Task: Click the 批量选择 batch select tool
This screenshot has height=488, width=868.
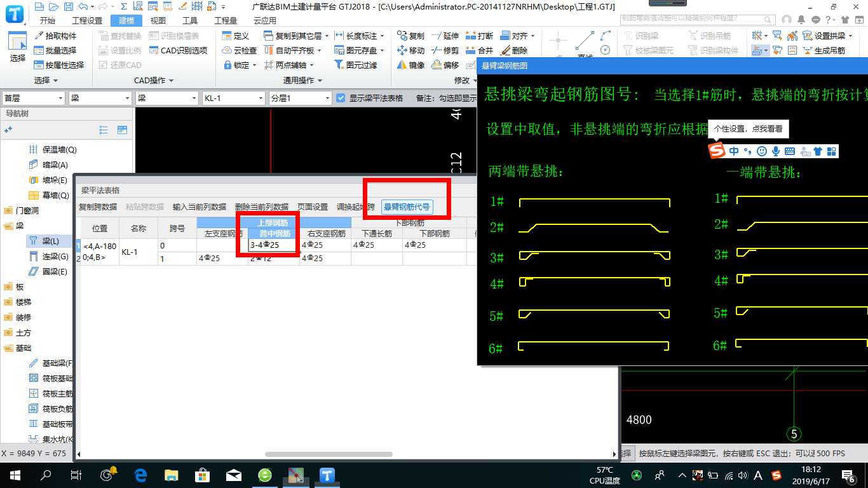Action: pos(55,50)
